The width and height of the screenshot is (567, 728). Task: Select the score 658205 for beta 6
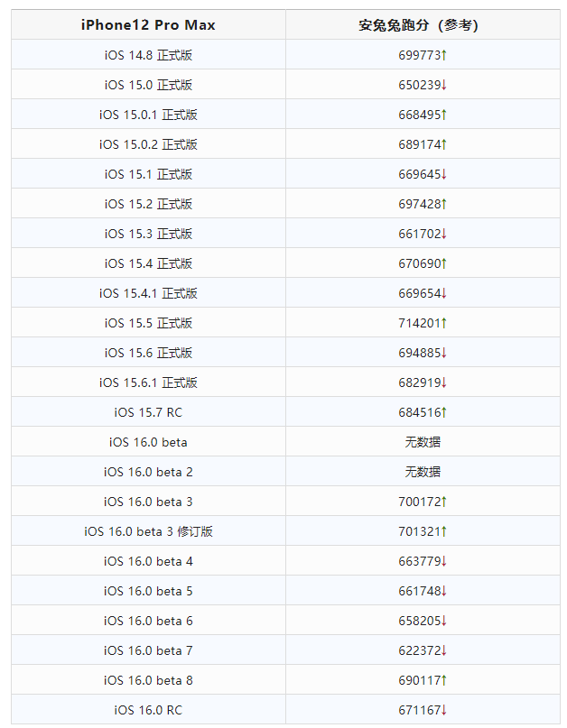[x=419, y=621]
